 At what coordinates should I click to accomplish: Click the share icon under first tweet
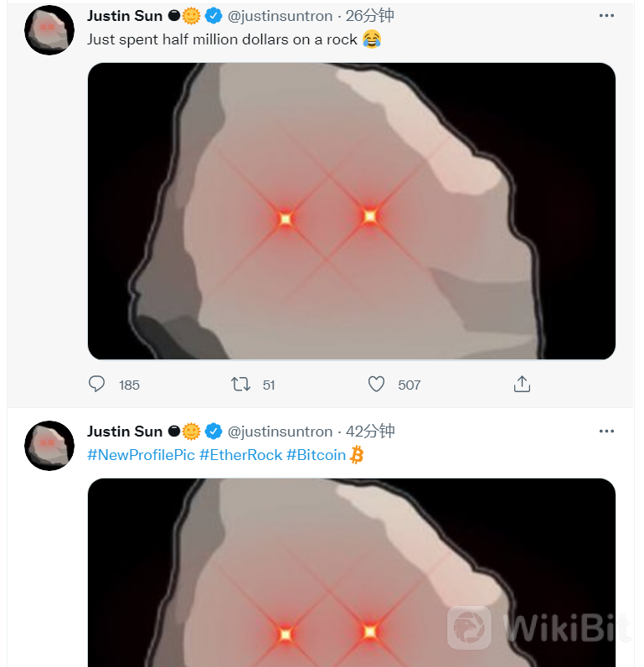[x=522, y=384]
